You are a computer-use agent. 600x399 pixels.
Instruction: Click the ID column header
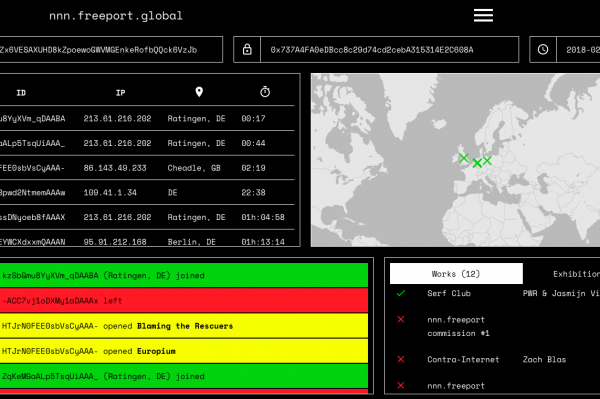[21, 93]
